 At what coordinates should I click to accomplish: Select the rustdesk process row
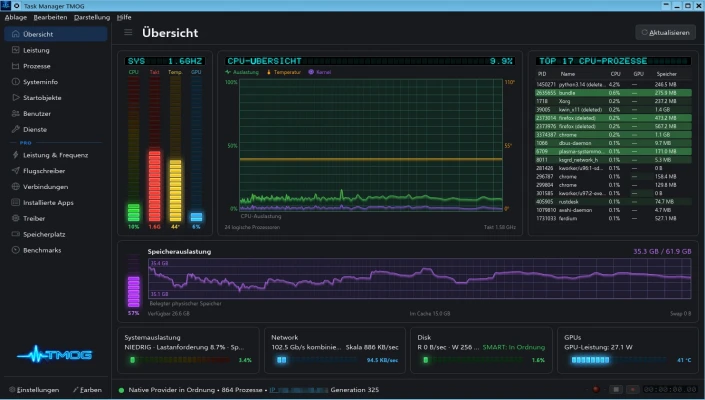(613, 202)
